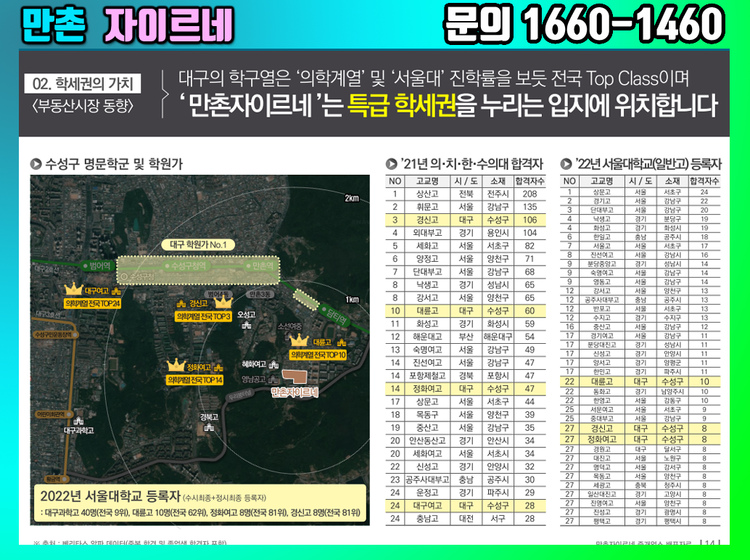
Task: Click the crown icon next to 정화여고 map label
Action: [x=176, y=365]
